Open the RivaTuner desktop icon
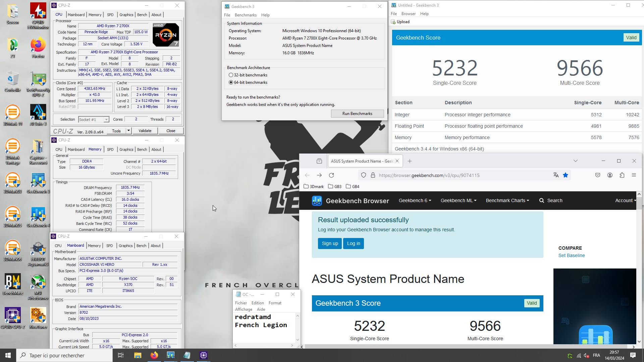Screen dimensions: 644x362 click(38, 318)
